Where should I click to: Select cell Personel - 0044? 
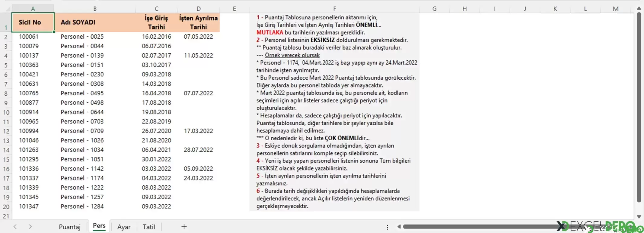[95, 46]
